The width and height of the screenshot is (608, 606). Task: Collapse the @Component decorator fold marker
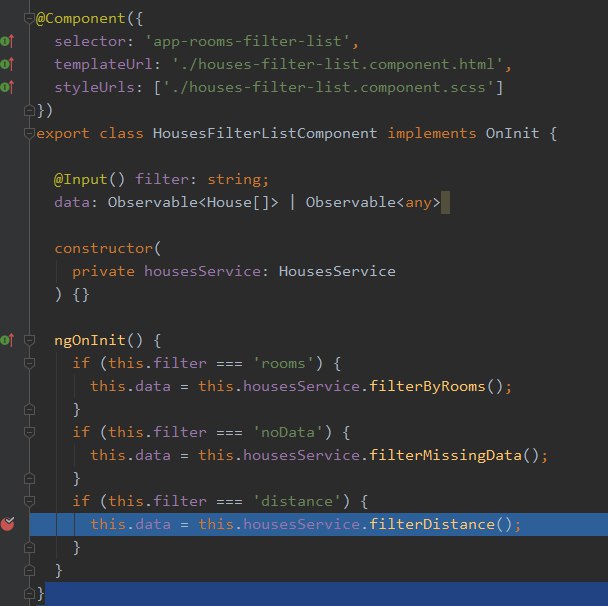(29, 18)
